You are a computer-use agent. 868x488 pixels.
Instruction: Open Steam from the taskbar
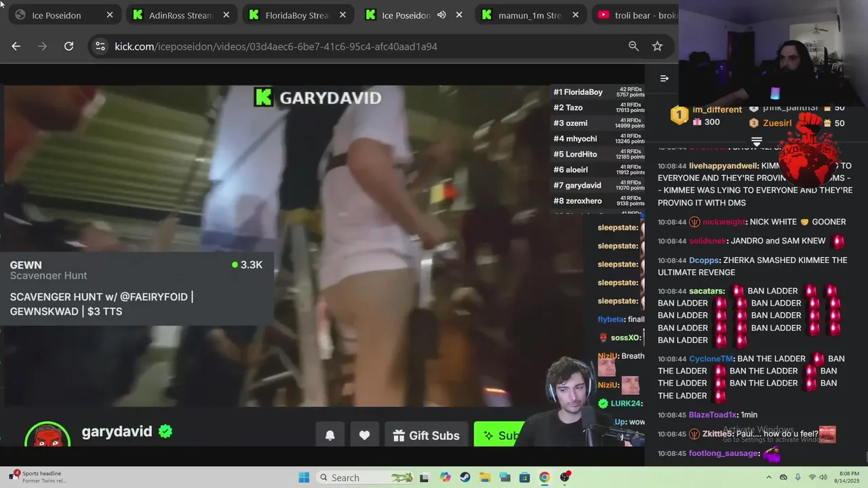click(x=465, y=477)
